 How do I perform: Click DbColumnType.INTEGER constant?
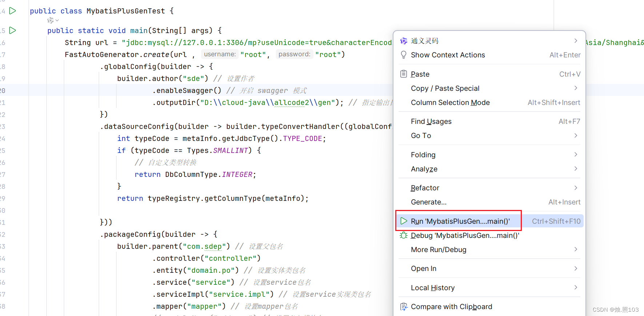[209, 174]
